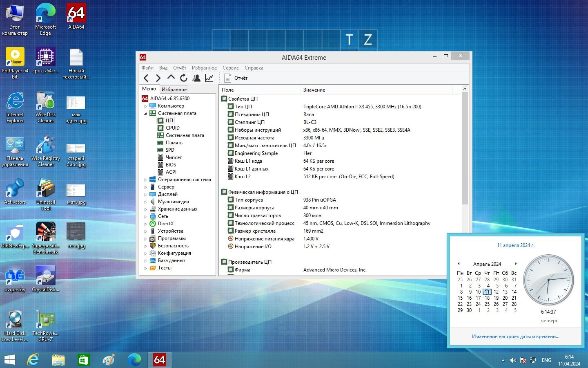
Task: Open Paint from the taskbar
Action: coord(109,360)
